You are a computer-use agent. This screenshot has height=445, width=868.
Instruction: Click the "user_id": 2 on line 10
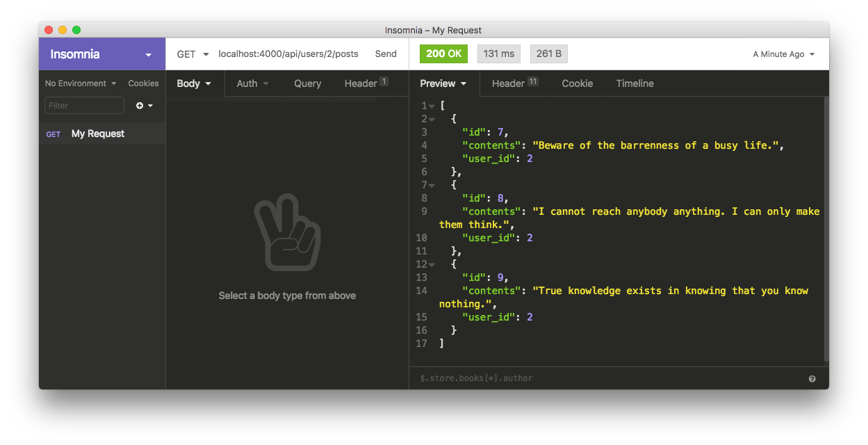click(497, 238)
